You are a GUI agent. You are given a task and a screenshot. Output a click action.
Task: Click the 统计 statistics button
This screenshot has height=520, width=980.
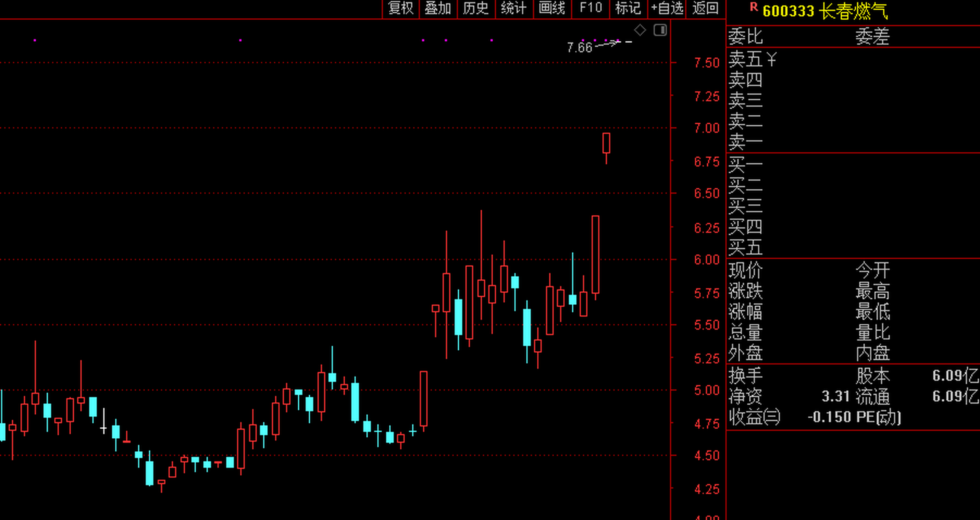tap(513, 9)
